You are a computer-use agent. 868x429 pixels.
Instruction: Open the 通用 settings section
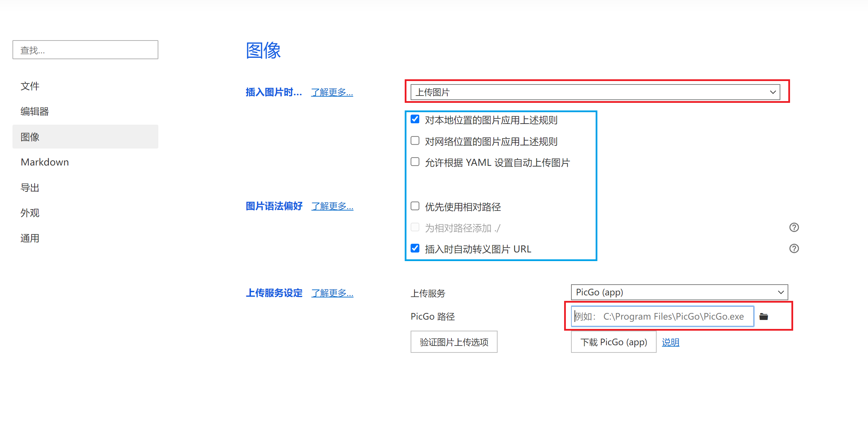point(85,238)
